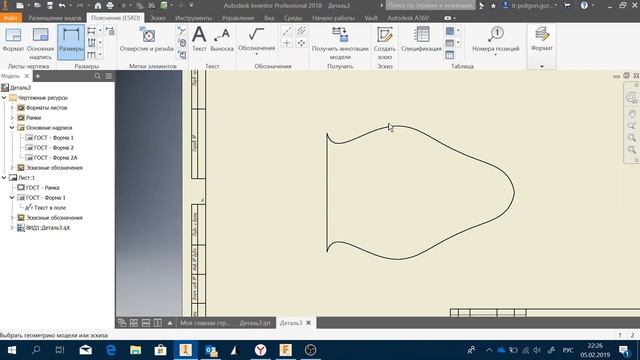The height and width of the screenshot is (360, 640).
Task: Switch to the Вид ribbon tab
Action: (x=269, y=18)
